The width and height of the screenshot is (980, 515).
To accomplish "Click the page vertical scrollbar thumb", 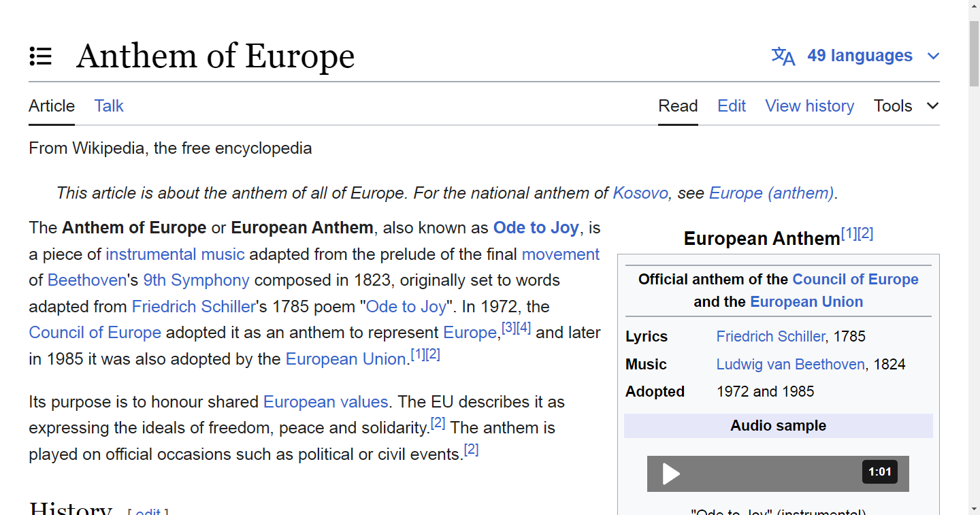I will coord(975,54).
